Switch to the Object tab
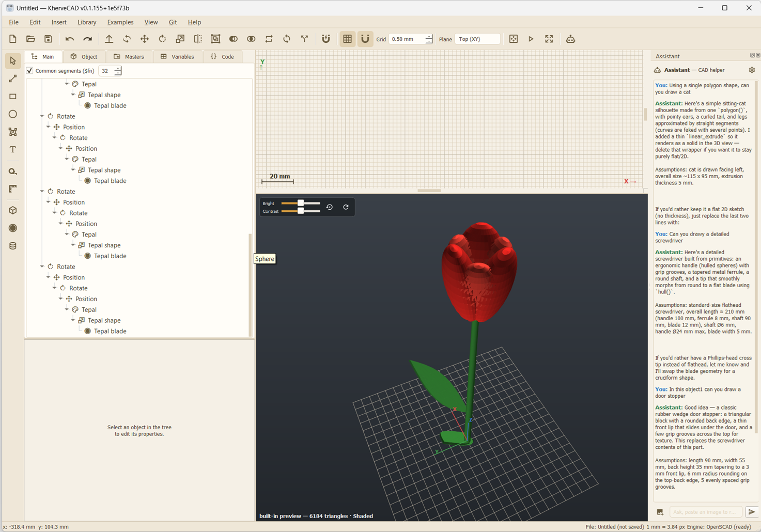 point(84,57)
